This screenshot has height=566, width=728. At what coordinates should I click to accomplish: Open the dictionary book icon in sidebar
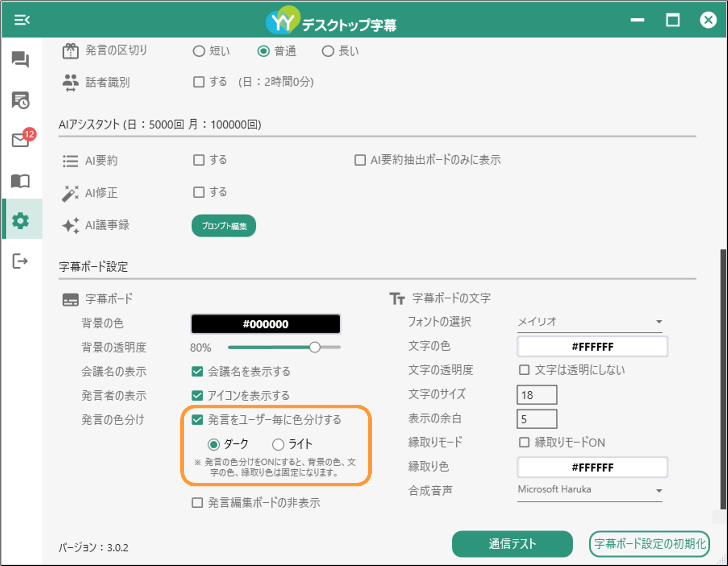point(20,181)
